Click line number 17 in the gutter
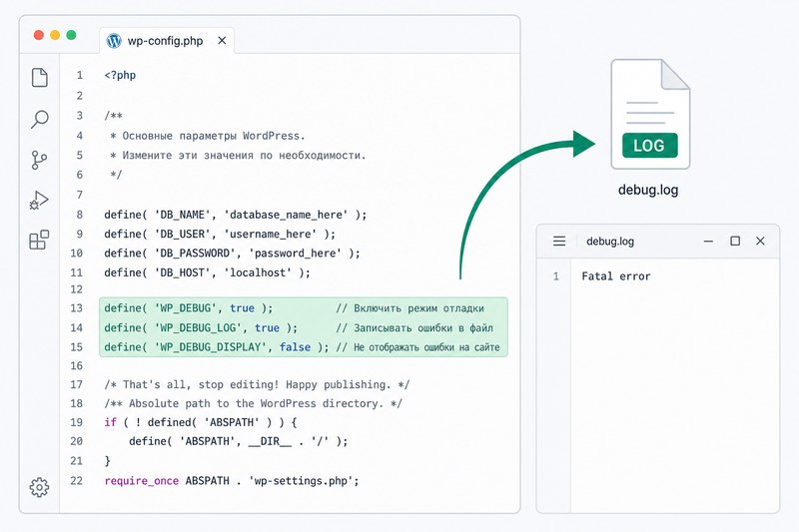The image size is (799, 532). pyautogui.click(x=77, y=385)
